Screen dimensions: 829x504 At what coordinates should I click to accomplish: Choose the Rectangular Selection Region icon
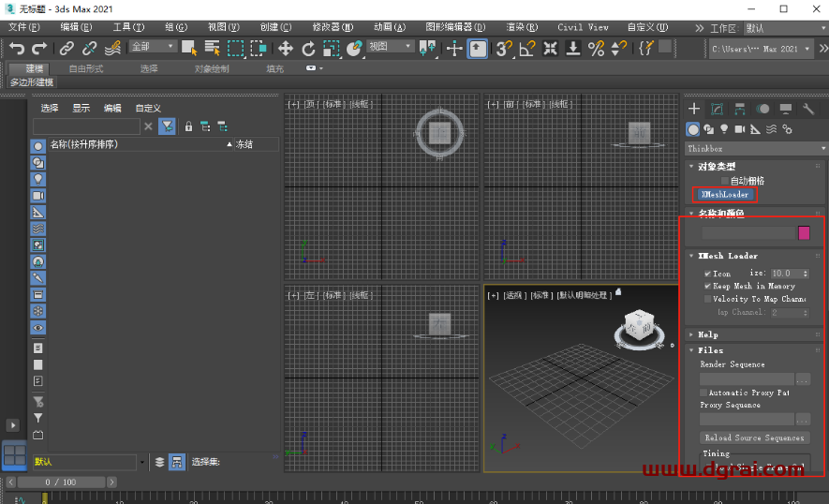[235, 49]
